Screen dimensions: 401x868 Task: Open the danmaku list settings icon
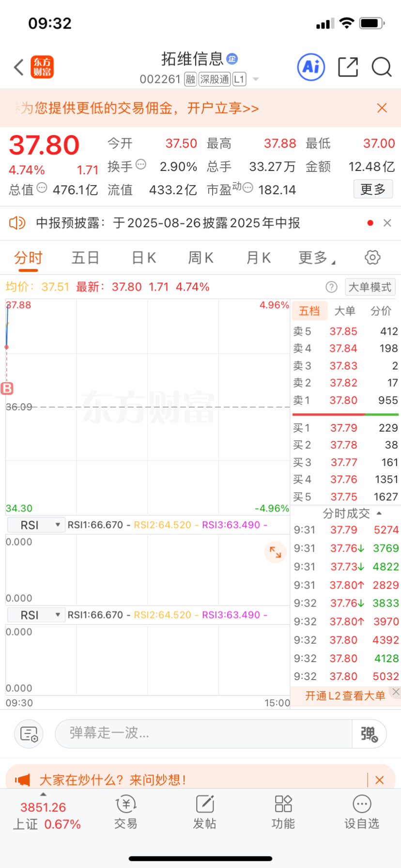pos(29,734)
